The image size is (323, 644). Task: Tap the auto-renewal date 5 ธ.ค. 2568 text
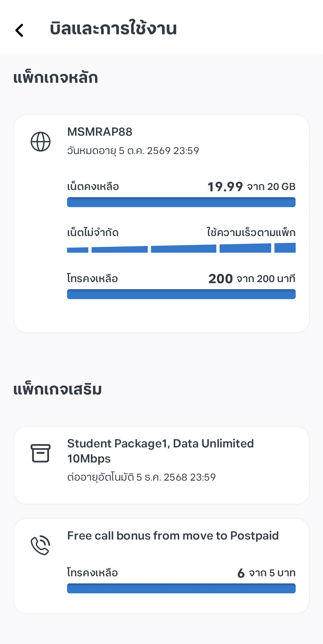[141, 477]
